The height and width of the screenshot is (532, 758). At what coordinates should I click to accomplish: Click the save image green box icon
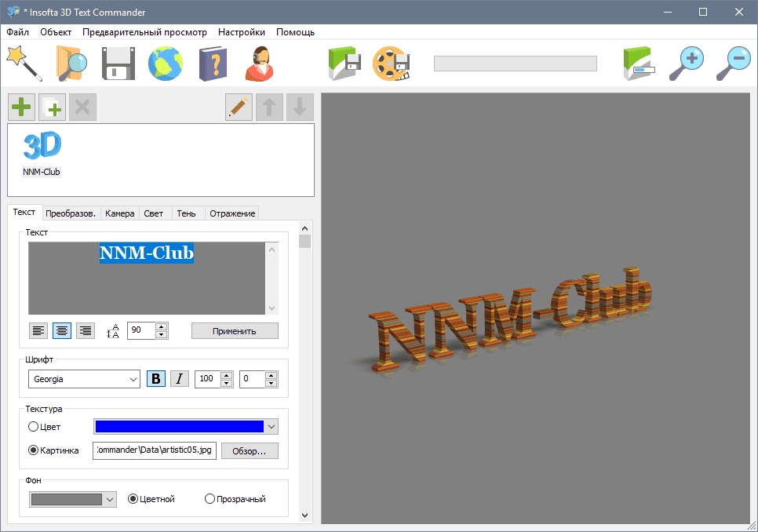[x=344, y=64]
